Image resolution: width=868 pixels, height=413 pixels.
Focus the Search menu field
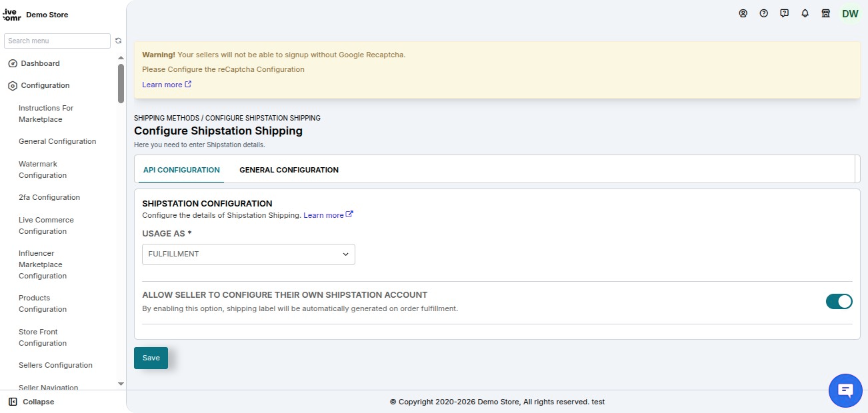tap(57, 41)
